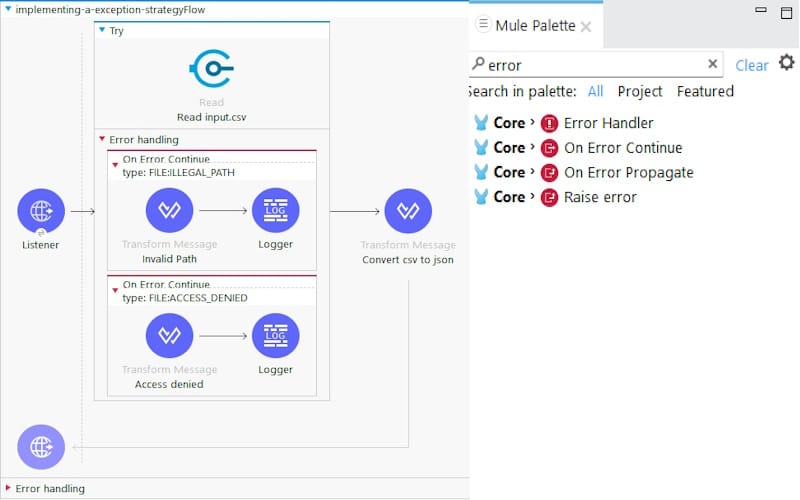Click the faded response globe icon

[41, 448]
